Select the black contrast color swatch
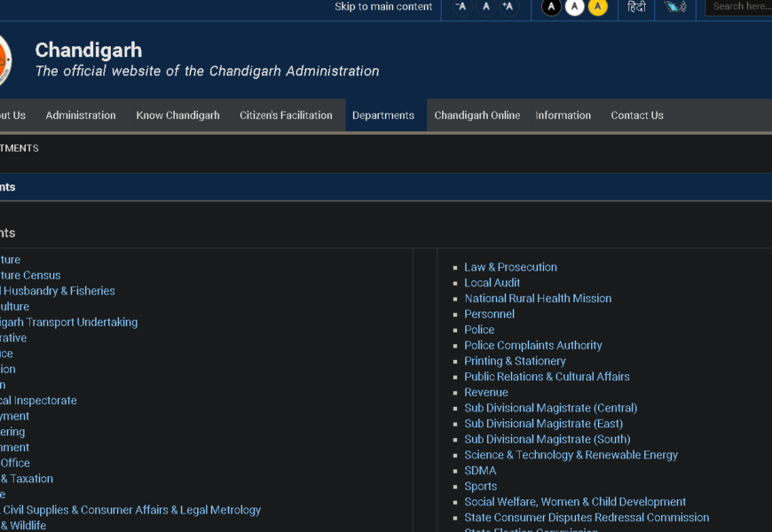 551,7
